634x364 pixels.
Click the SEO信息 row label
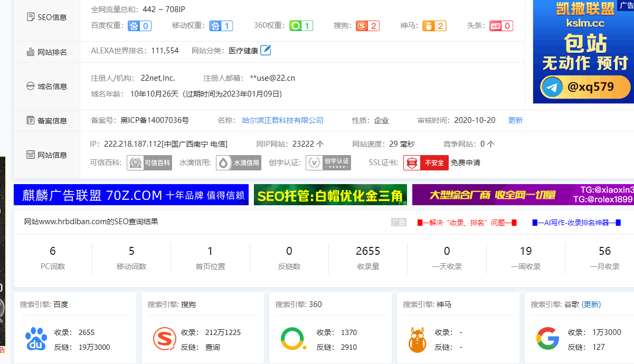52,17
